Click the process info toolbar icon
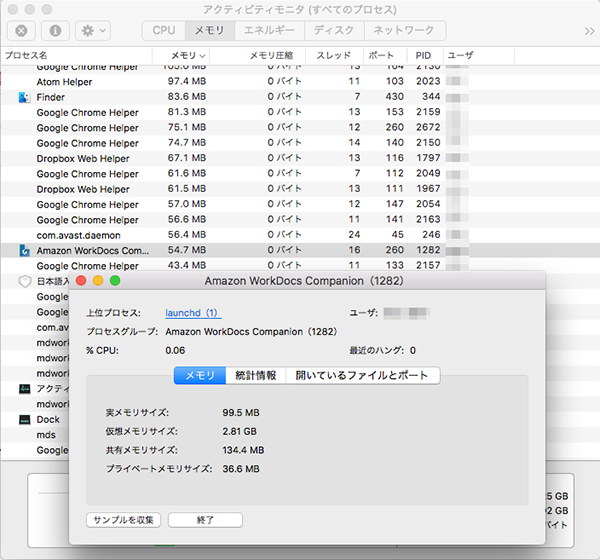Image resolution: width=600 pixels, height=560 pixels. pos(55,31)
